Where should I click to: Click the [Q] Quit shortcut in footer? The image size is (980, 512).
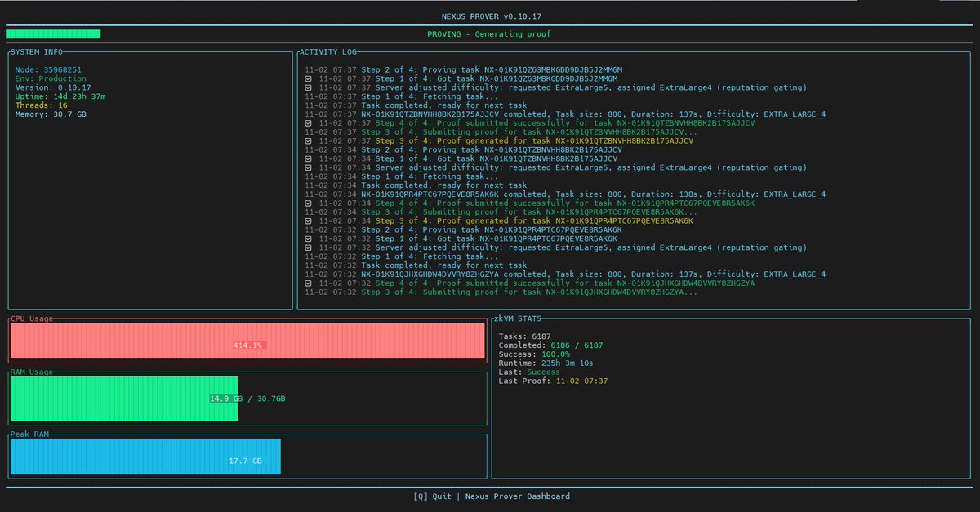click(x=432, y=496)
